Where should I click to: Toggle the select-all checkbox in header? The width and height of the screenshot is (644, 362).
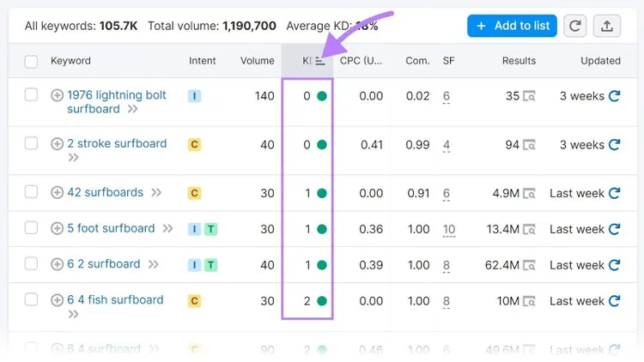tap(31, 62)
